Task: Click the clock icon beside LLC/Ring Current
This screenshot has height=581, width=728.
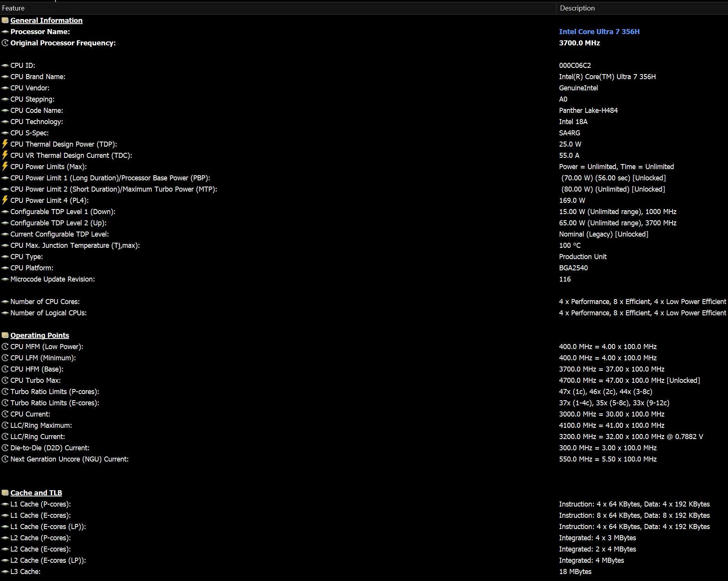Action: 5,436
